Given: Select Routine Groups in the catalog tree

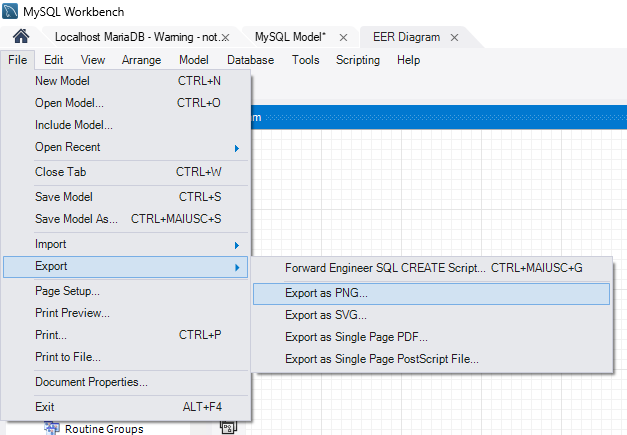Looking at the screenshot, I should click(104, 429).
